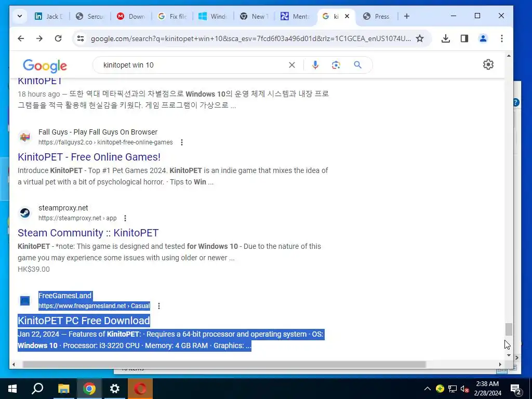
Task: Go to Google home via logo
Action: click(45, 66)
